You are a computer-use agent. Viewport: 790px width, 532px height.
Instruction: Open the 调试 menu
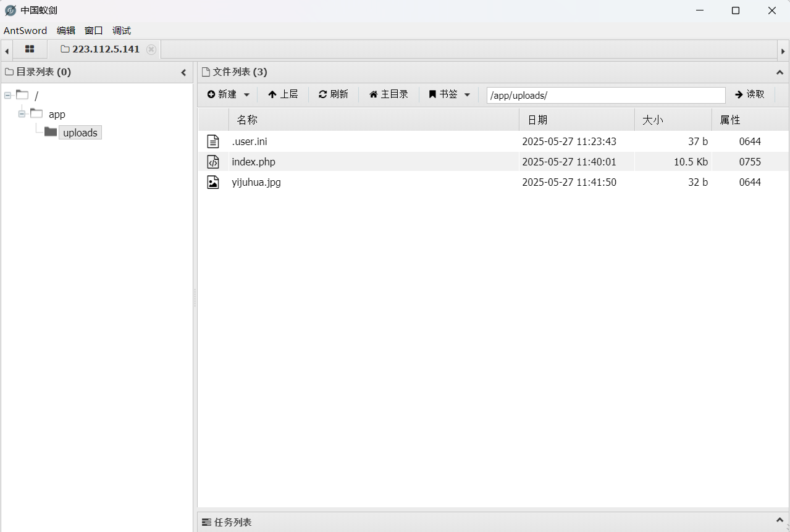[122, 30]
